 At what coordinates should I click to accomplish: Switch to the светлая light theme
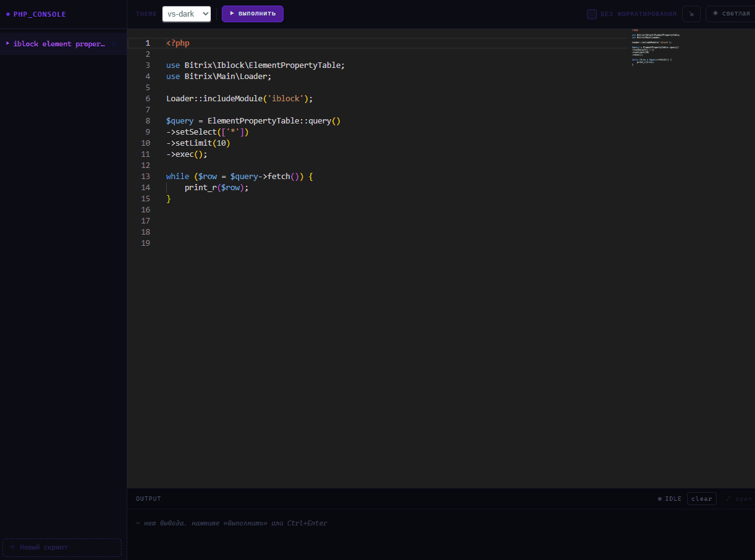pos(730,14)
